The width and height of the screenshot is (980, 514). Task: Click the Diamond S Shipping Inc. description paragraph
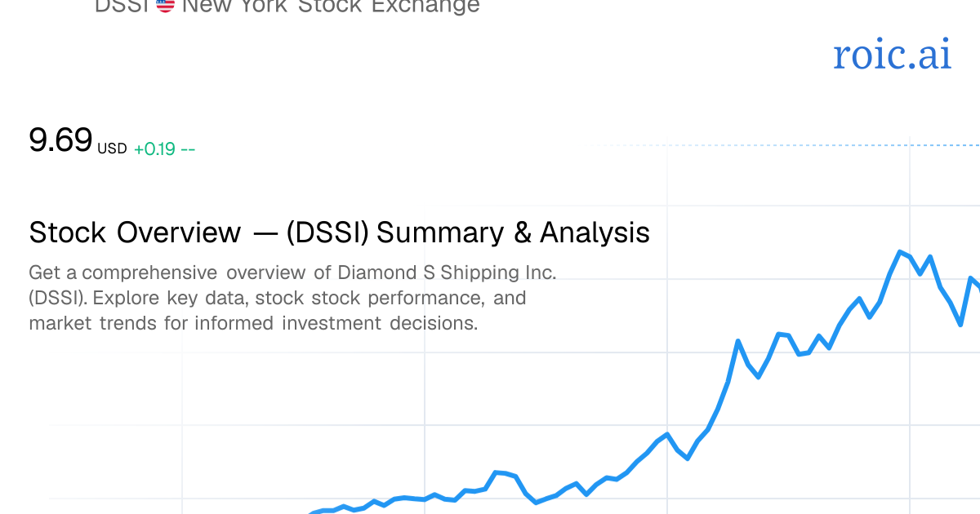click(292, 298)
